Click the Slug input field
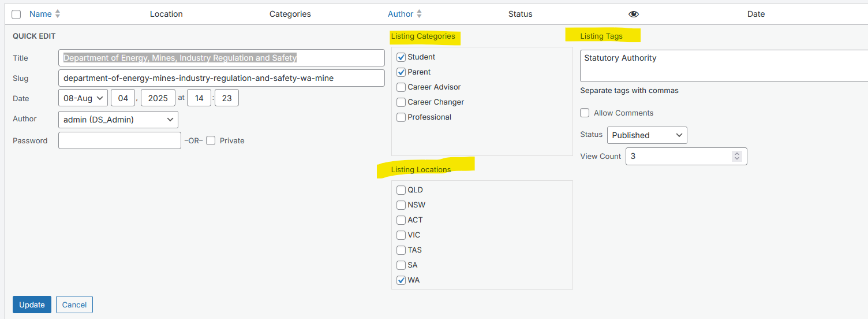868x319 pixels. [x=222, y=78]
